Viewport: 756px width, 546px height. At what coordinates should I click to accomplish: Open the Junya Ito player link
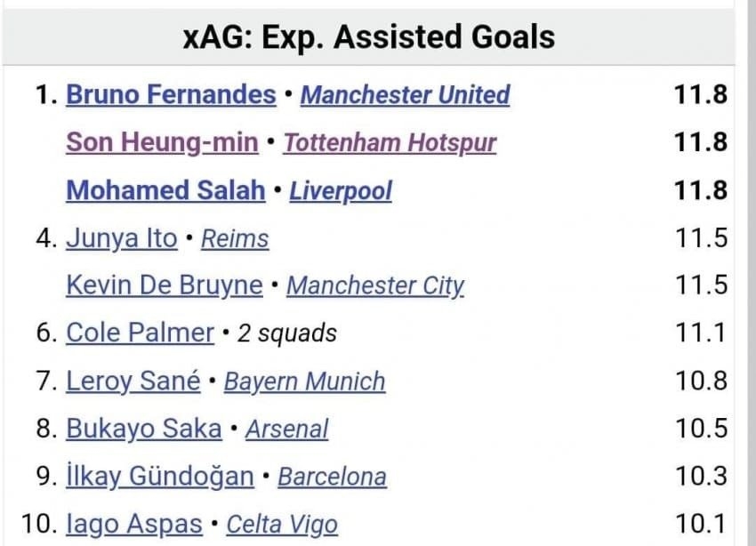tap(122, 238)
